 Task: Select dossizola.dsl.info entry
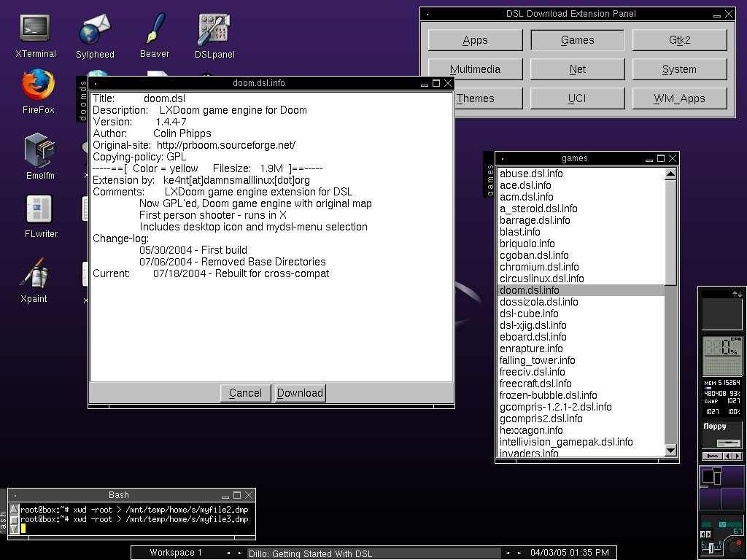(580, 302)
